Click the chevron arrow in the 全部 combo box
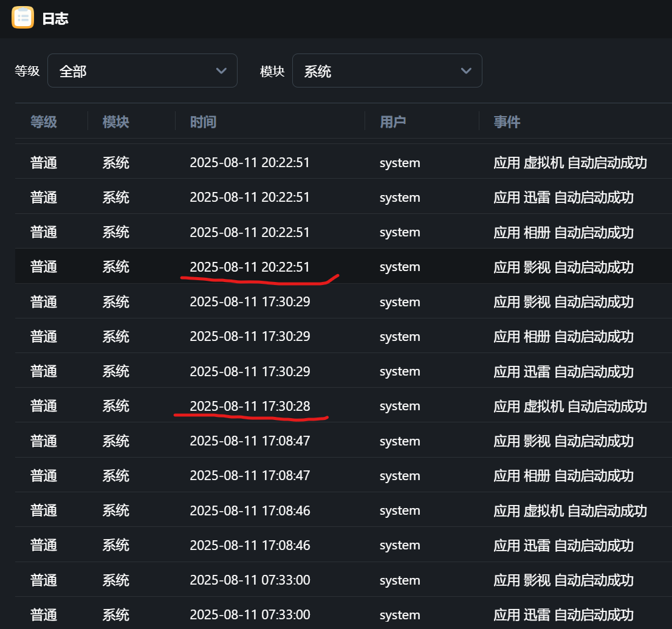The height and width of the screenshot is (629, 672). tap(221, 70)
